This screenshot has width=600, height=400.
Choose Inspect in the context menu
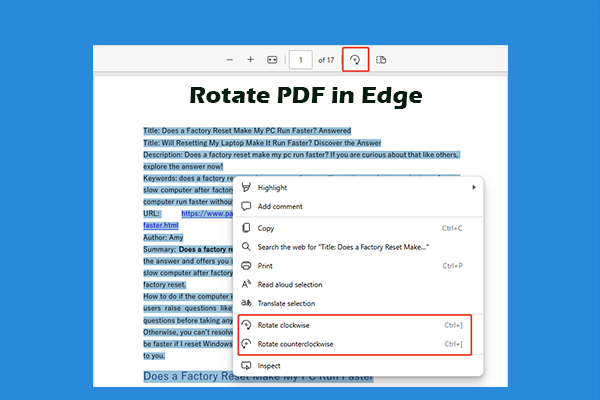(x=358, y=366)
